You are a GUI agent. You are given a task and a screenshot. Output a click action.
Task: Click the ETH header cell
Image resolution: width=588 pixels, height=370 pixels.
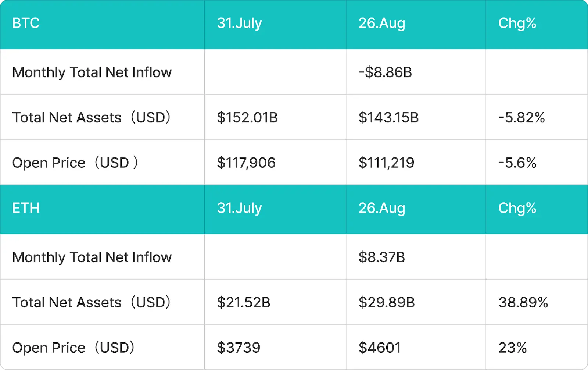pyautogui.click(x=102, y=209)
